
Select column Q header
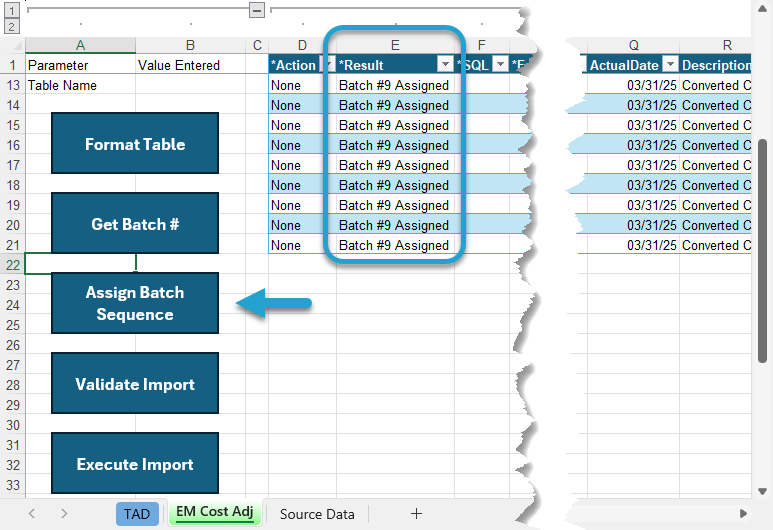tap(633, 45)
